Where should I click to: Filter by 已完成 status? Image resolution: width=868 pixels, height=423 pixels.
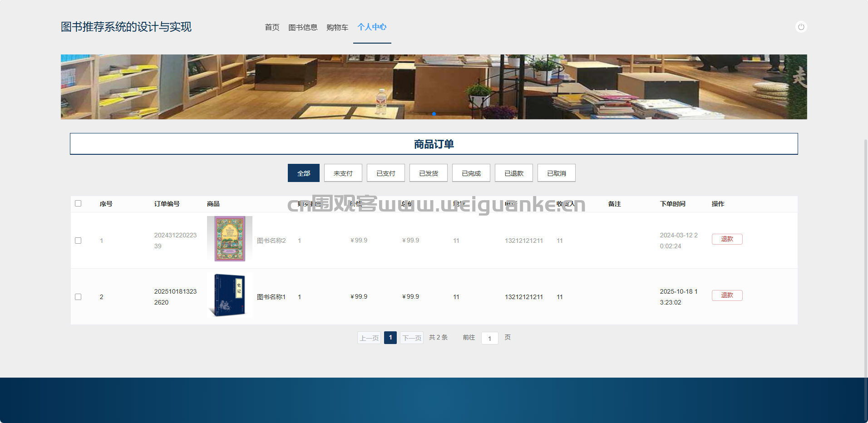[x=471, y=173]
